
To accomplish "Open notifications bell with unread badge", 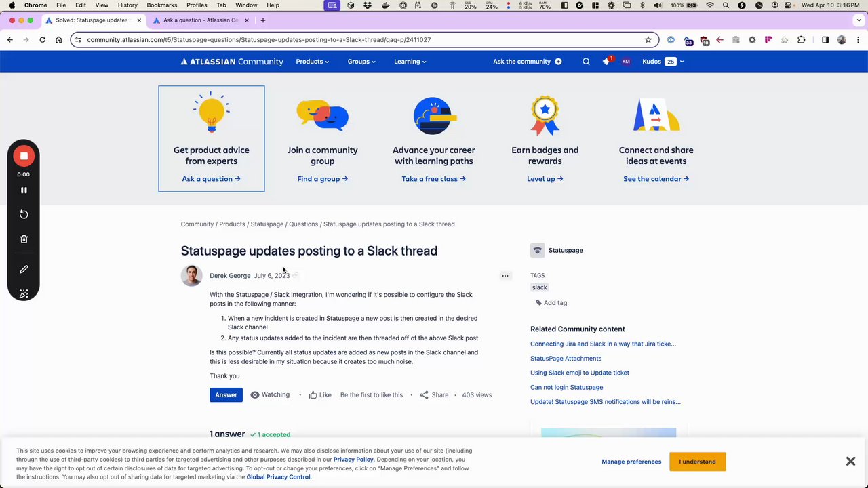I will 606,62.
